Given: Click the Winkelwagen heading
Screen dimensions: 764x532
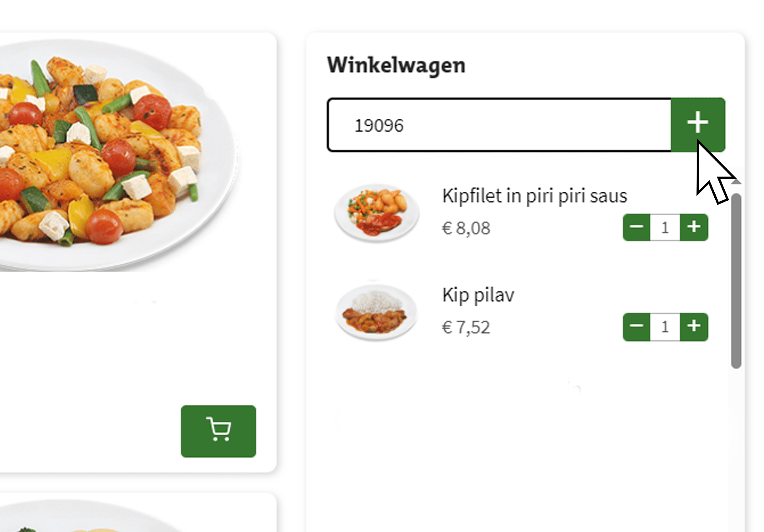Looking at the screenshot, I should 396,66.
